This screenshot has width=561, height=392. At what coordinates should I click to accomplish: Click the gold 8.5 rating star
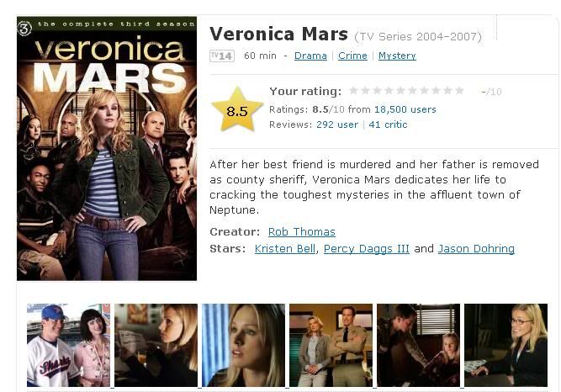[x=237, y=110]
